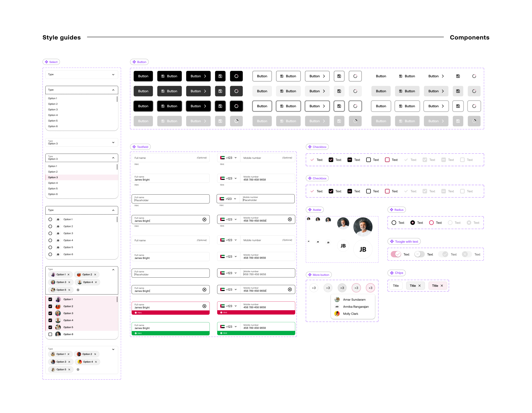This screenshot has height=413, width=532.
Task: Click first black Button without icon
Action: [x=143, y=76]
